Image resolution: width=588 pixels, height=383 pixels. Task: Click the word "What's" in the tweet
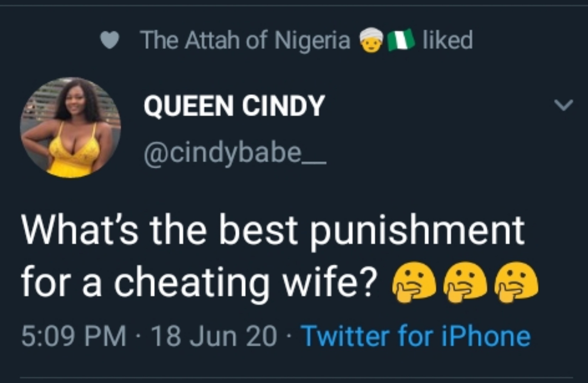coord(80,231)
